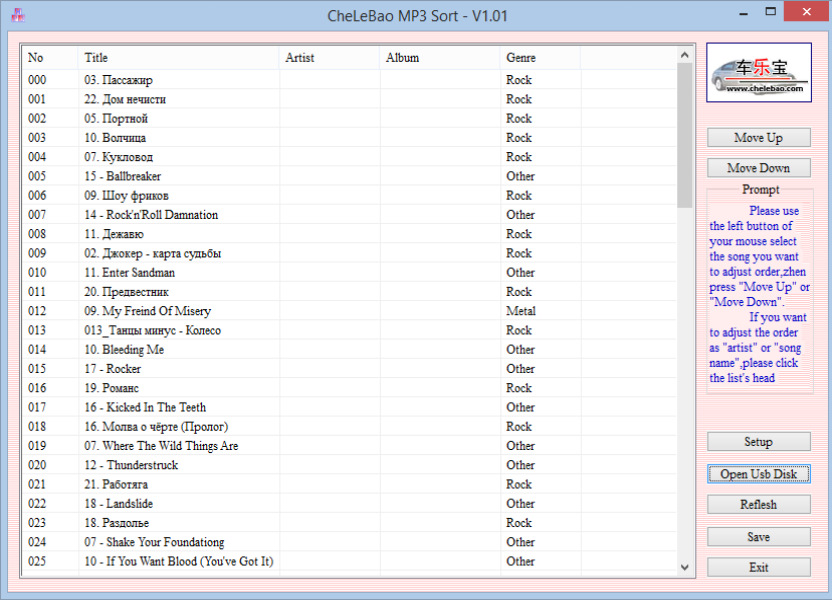Click the Rock genre cell in row 023
This screenshot has height=600, width=832.
coord(519,523)
